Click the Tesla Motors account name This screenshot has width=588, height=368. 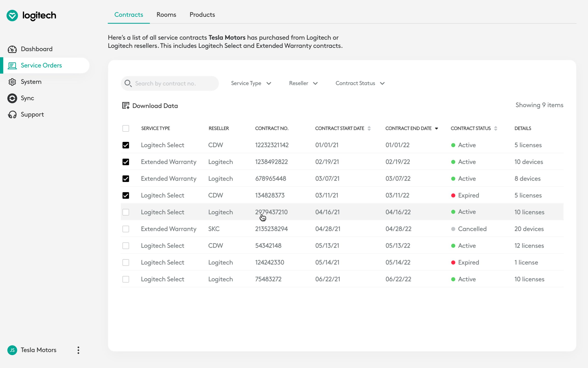38,350
